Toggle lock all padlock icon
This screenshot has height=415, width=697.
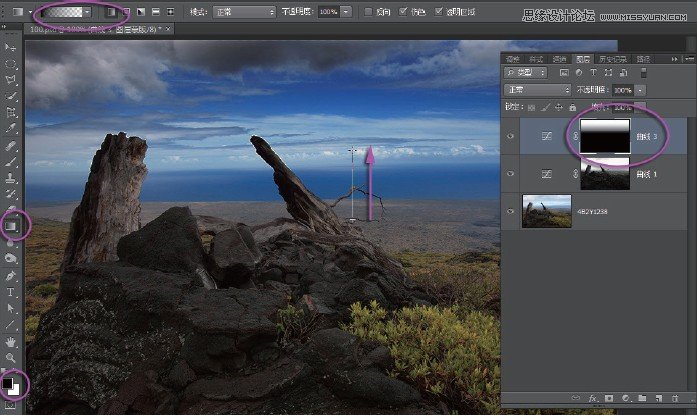point(573,107)
